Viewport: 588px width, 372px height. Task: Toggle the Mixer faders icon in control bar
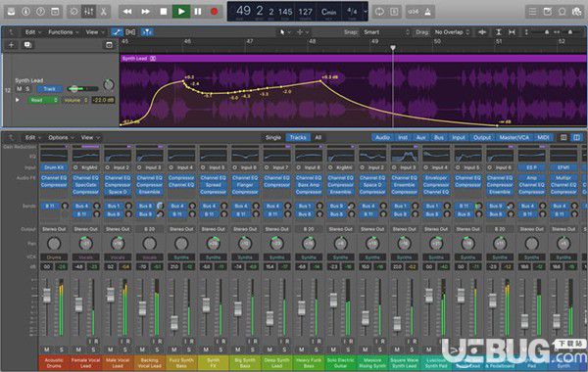click(89, 12)
